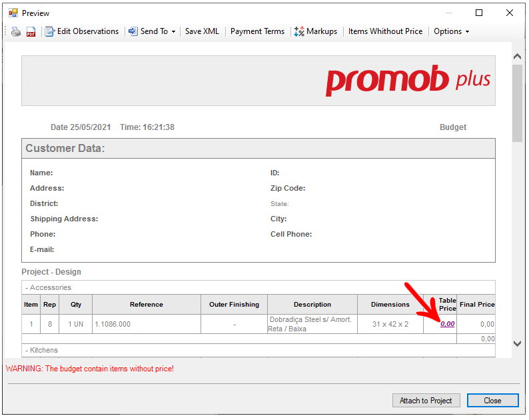The width and height of the screenshot is (529, 420).
Task: Click the Project - Design label
Action: coord(51,272)
